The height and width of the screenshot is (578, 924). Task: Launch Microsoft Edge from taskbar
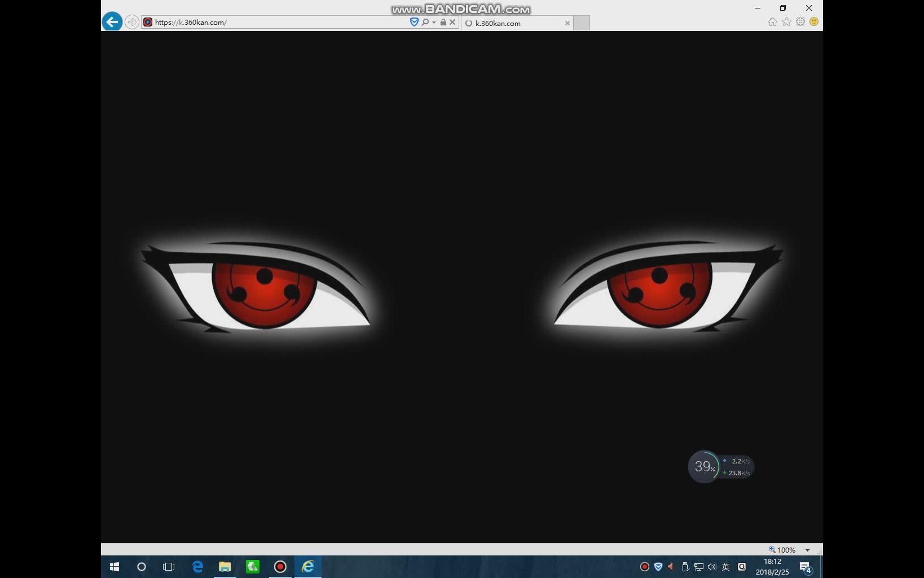point(197,567)
